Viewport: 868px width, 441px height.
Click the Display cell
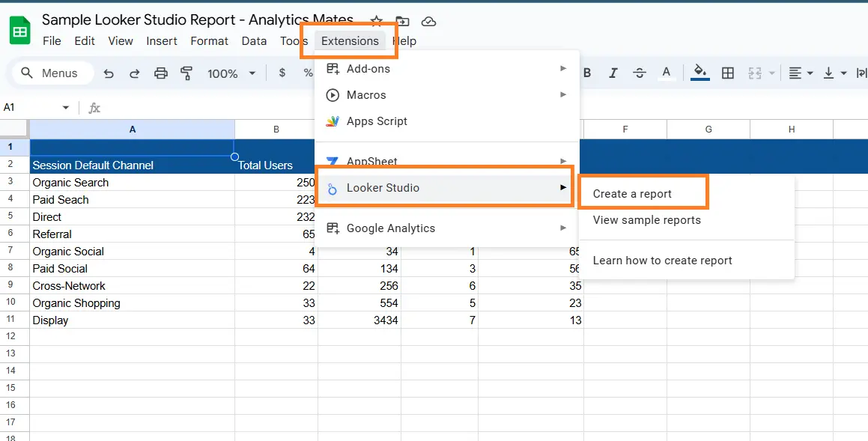(133, 320)
